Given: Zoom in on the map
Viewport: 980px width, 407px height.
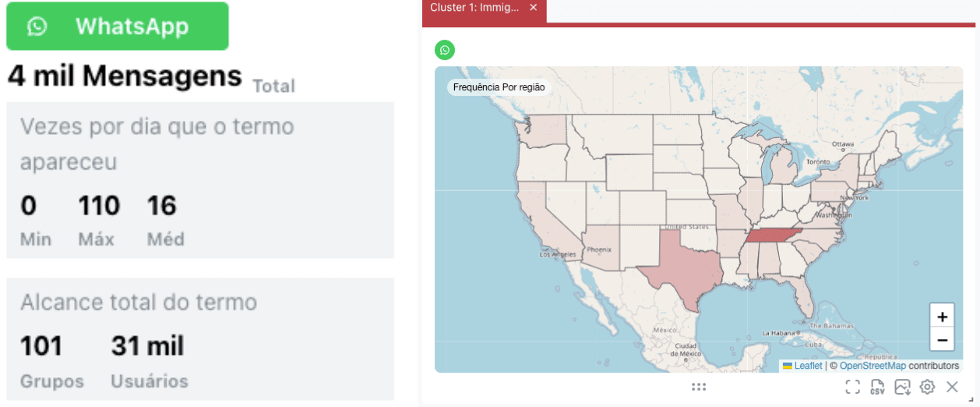Looking at the screenshot, I should (942, 317).
